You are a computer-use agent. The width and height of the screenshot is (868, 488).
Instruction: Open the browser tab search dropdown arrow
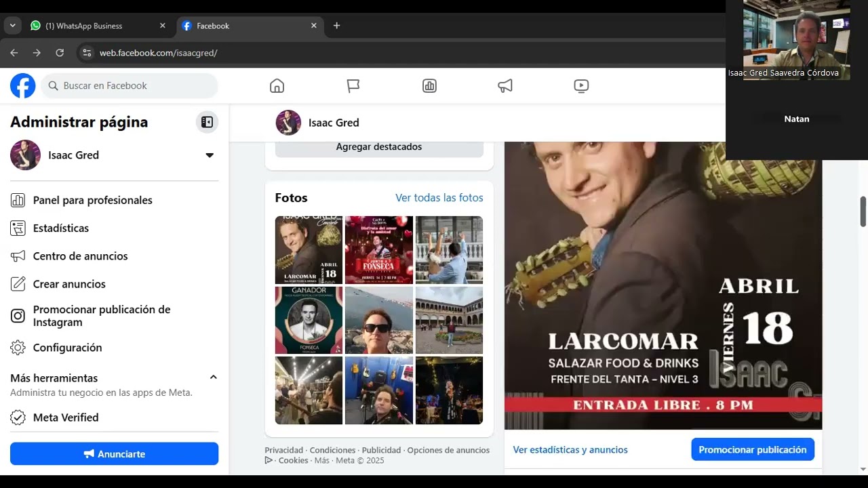click(12, 26)
